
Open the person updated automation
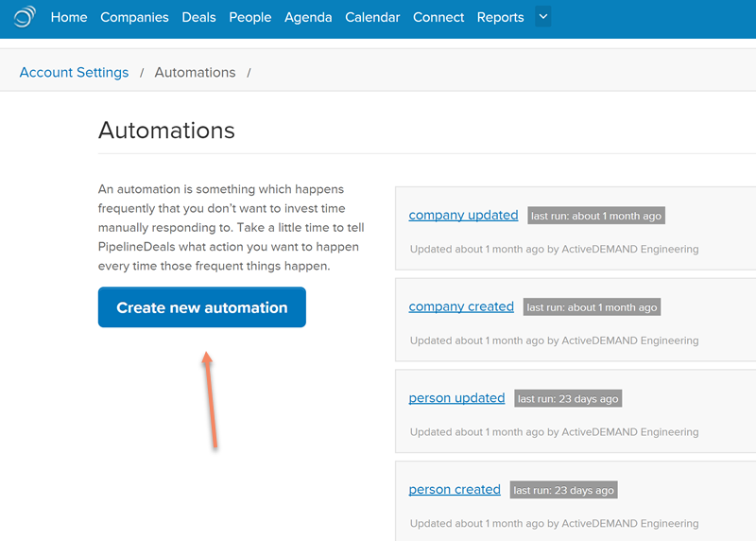[x=456, y=398]
